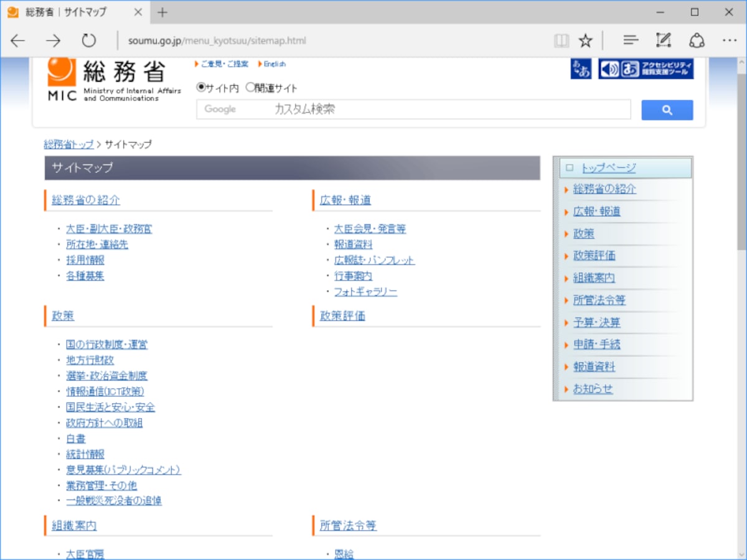Open 所管法令等 in the side menu

599,301
